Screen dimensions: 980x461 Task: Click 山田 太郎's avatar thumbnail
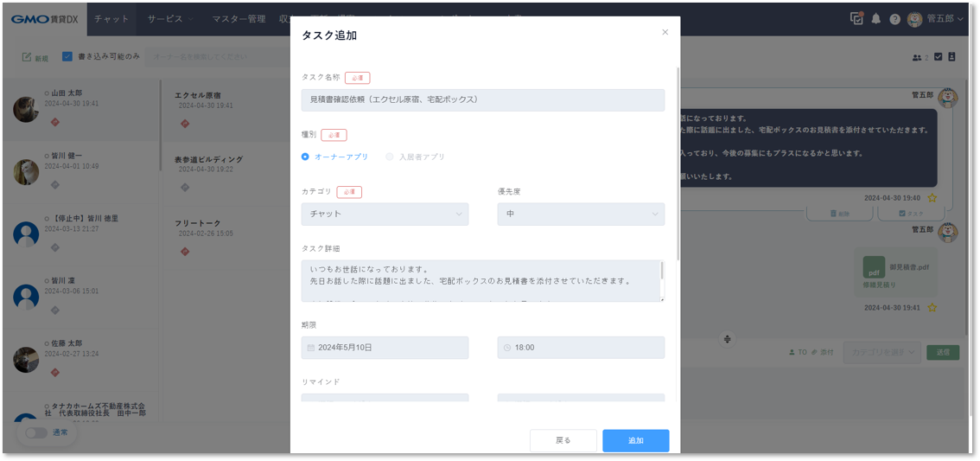(x=26, y=109)
